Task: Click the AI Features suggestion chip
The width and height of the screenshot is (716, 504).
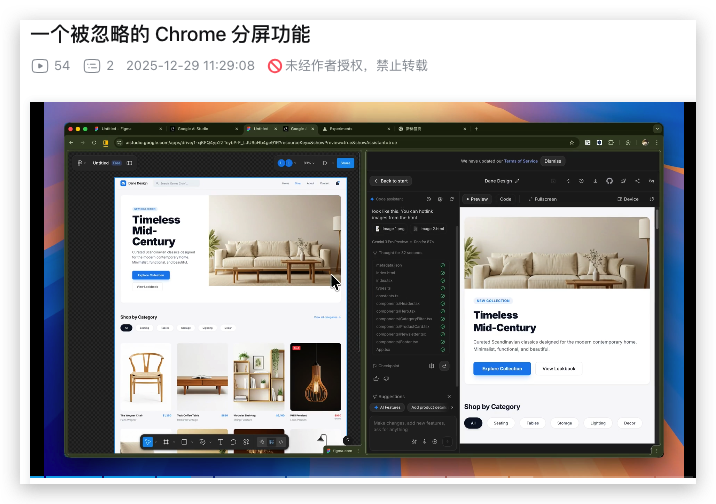Action: pyautogui.click(x=387, y=407)
